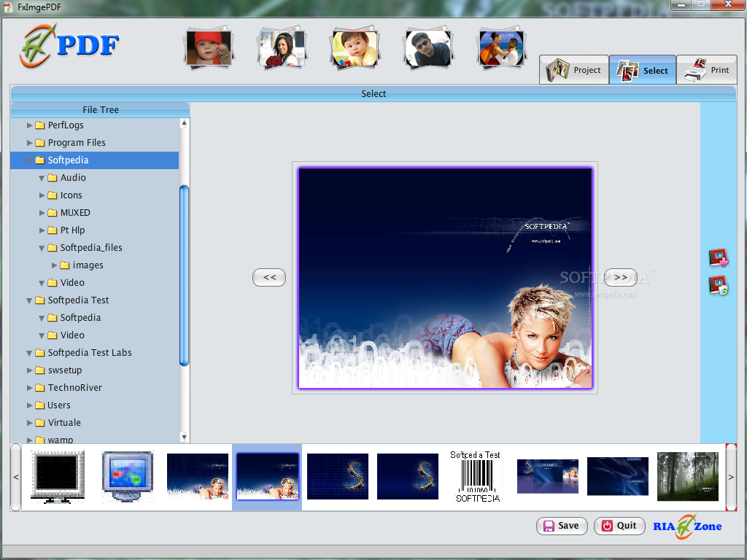Image resolution: width=747 pixels, height=560 pixels.
Task: Expand the Icons folder arrow
Action: click(42, 195)
